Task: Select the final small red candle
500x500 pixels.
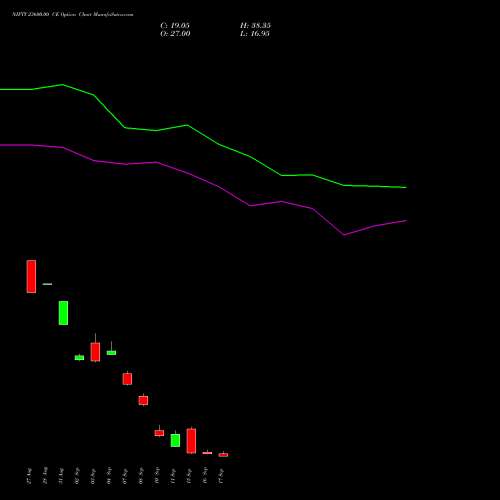Action: (x=223, y=454)
